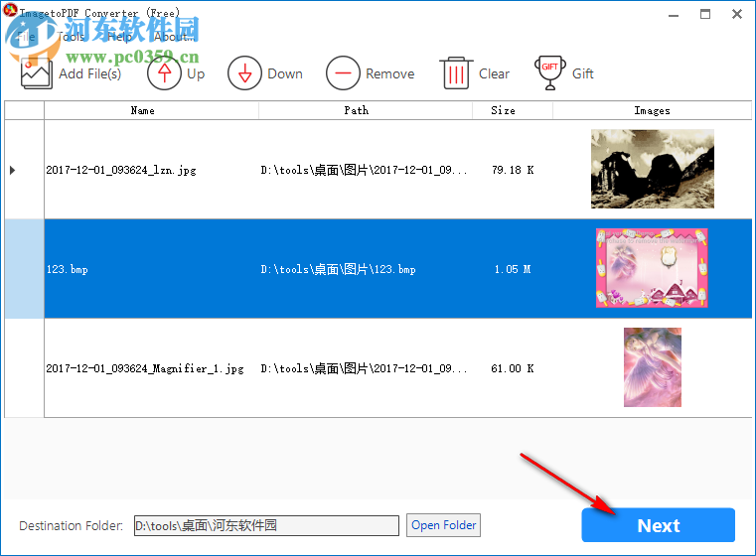Click the Destination Folder path field
This screenshot has width=756, height=556.
pos(266,525)
